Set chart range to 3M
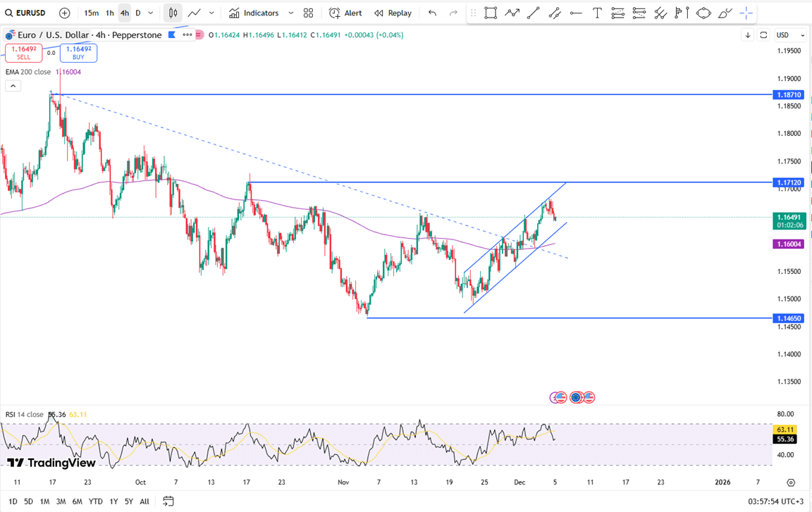This screenshot has height=512, width=812. pyautogui.click(x=61, y=501)
